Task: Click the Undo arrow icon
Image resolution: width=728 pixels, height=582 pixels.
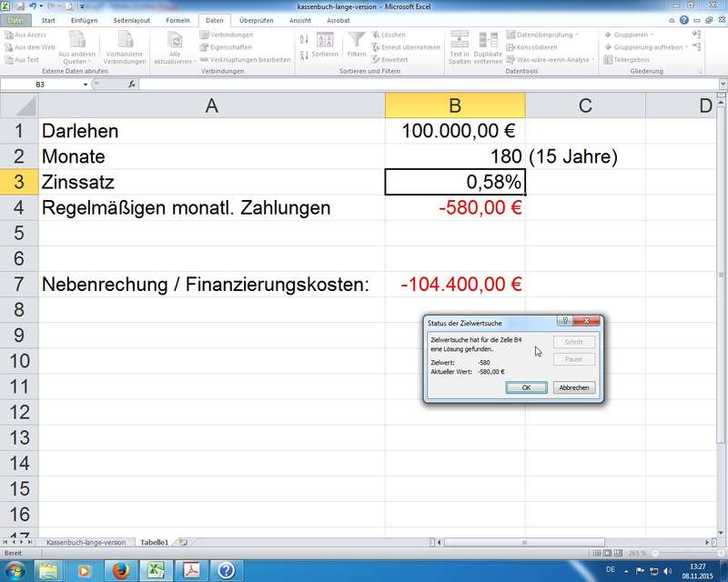Action: click(33, 6)
